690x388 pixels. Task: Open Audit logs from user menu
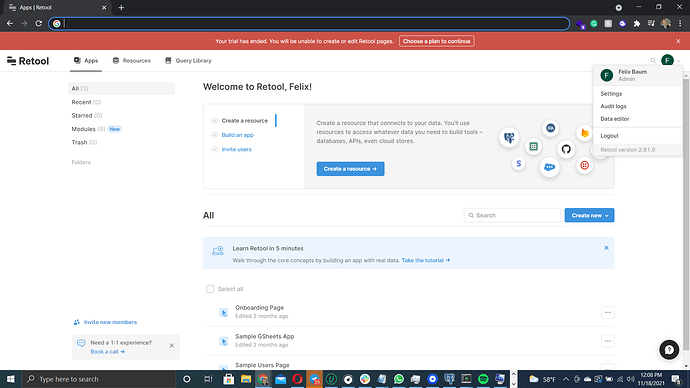613,106
